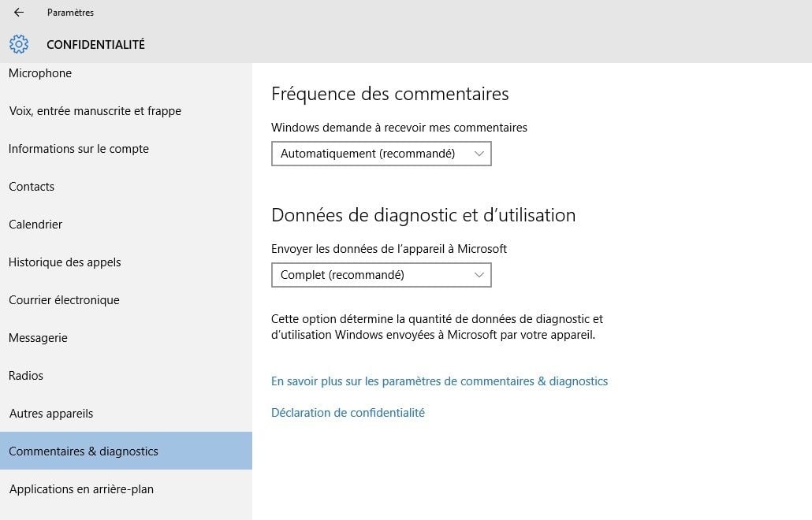
Task: Open the Déclaration de confidentialité link
Action: 348,413
